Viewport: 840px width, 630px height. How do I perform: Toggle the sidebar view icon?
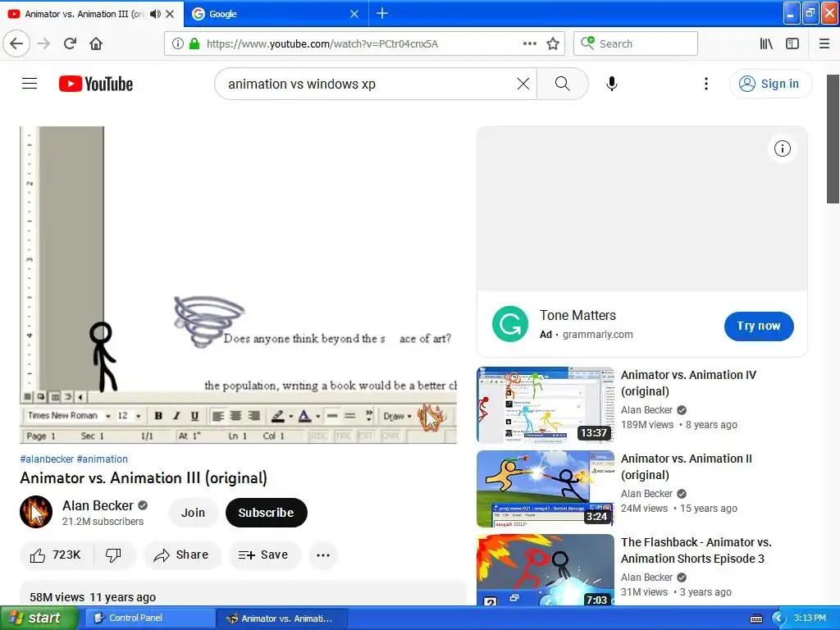click(792, 44)
